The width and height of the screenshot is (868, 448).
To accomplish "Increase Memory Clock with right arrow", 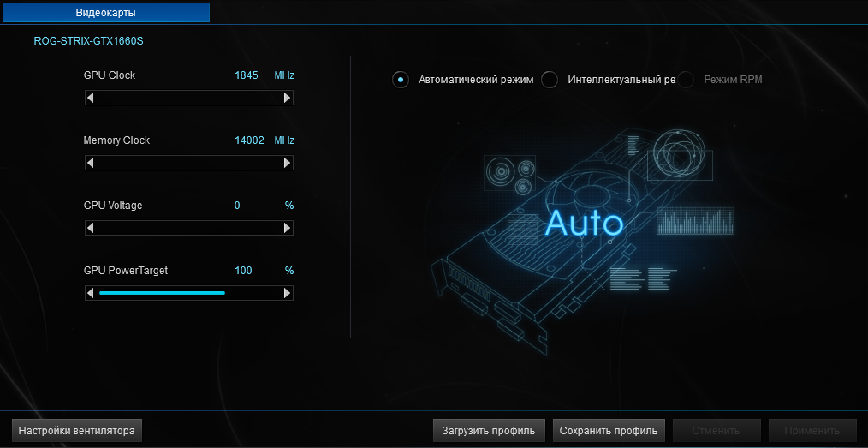I will pos(287,163).
